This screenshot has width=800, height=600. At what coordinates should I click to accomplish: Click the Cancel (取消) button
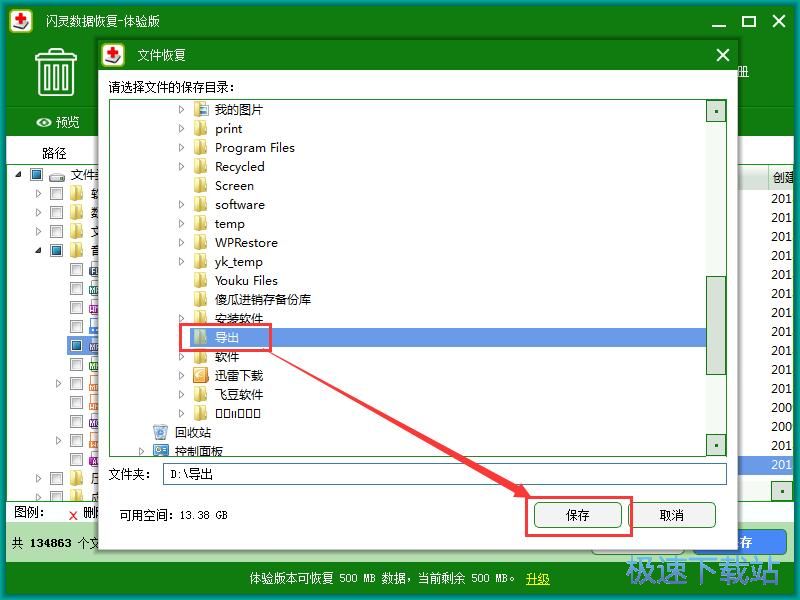(671, 515)
